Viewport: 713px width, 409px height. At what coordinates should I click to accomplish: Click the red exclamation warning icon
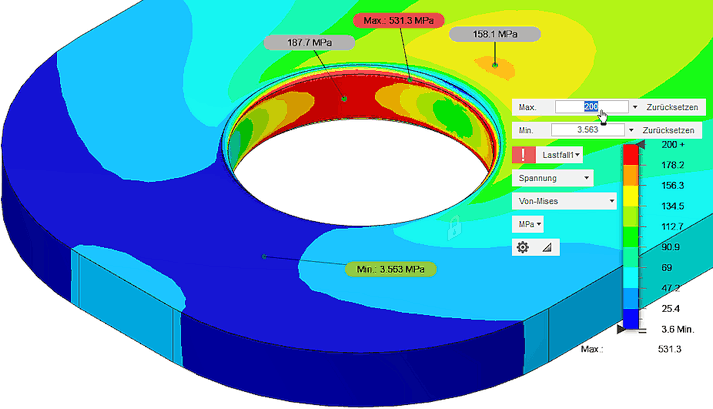(523, 155)
